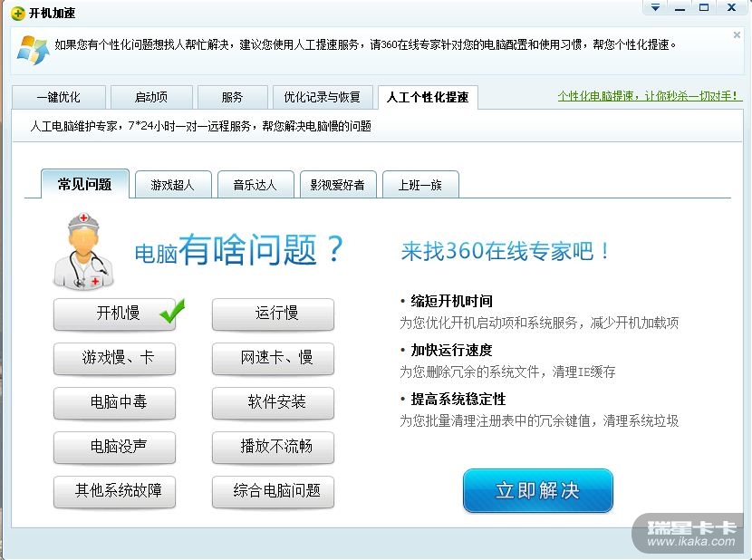The height and width of the screenshot is (560, 752).
Task: Click the 加快运行速度 heading text
Action: 452,351
